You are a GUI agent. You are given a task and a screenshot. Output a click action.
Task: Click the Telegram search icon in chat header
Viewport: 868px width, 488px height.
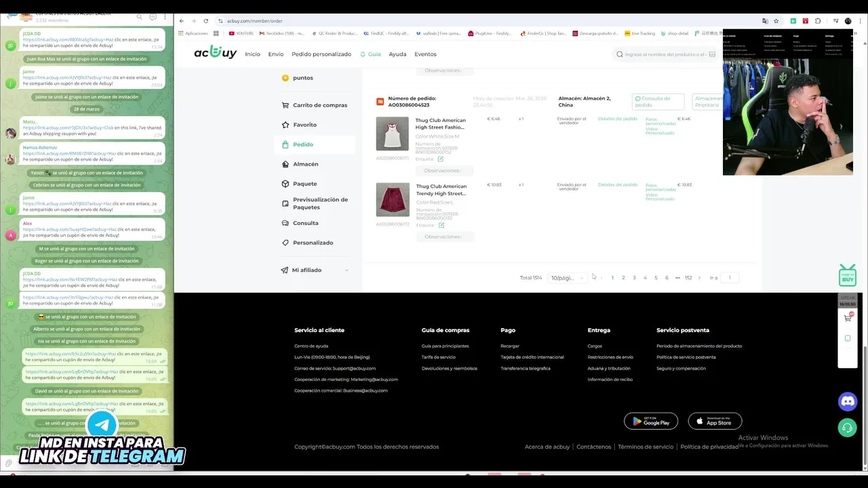tap(140, 17)
